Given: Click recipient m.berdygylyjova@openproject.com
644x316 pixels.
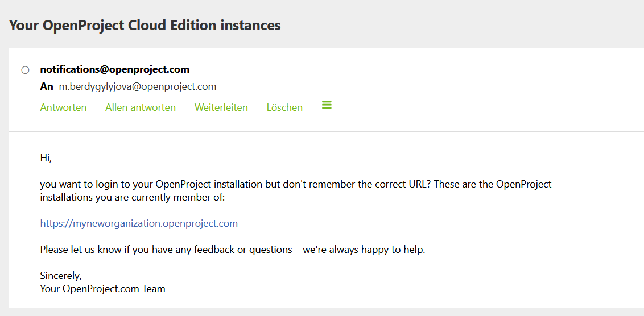Looking at the screenshot, I should pos(138,86).
